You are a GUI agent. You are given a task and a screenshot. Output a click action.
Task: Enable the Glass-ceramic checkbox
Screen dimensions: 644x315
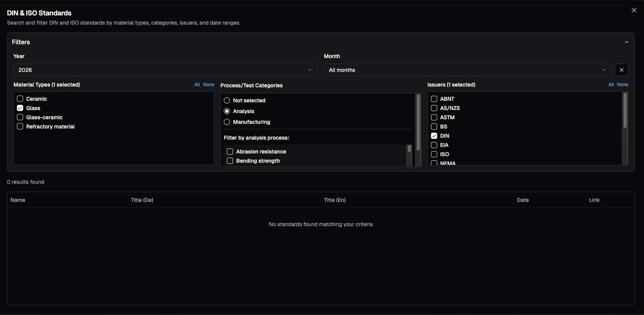coord(20,117)
